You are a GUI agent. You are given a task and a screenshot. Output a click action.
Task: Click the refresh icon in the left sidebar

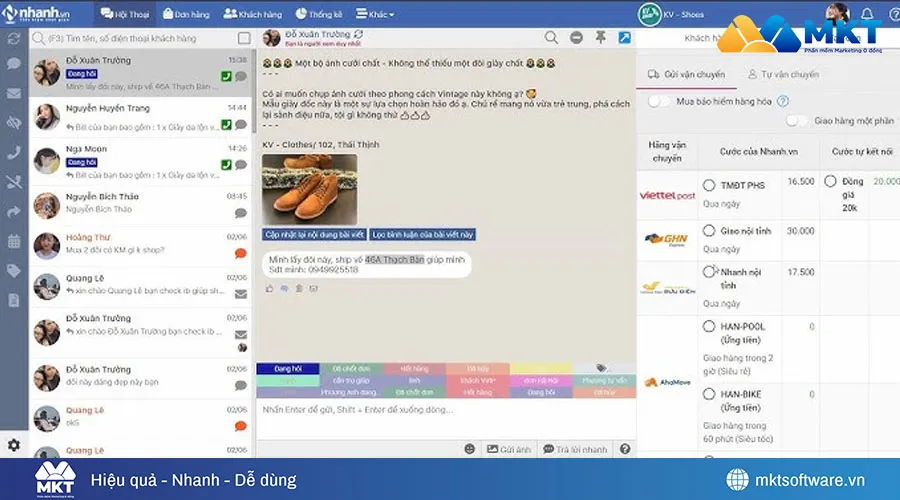[14, 39]
